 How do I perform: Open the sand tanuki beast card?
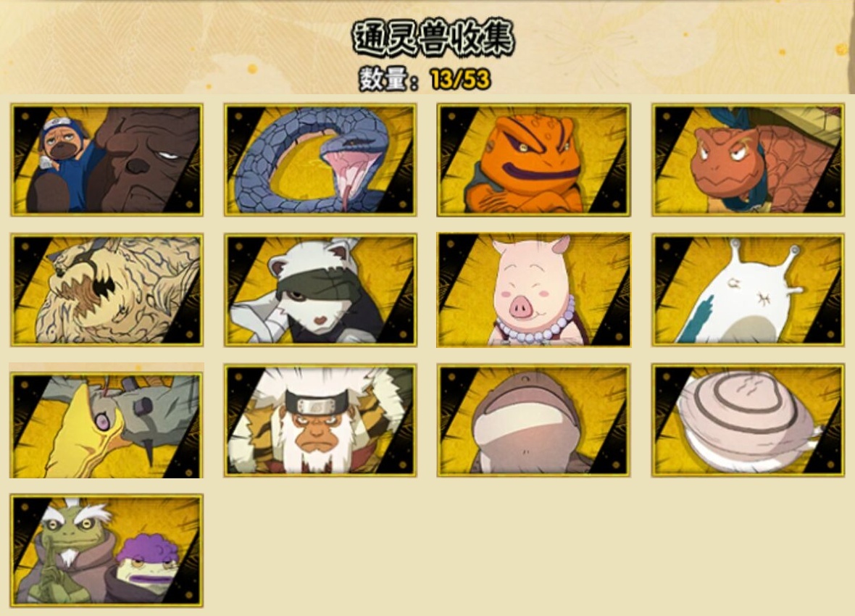click(107, 291)
